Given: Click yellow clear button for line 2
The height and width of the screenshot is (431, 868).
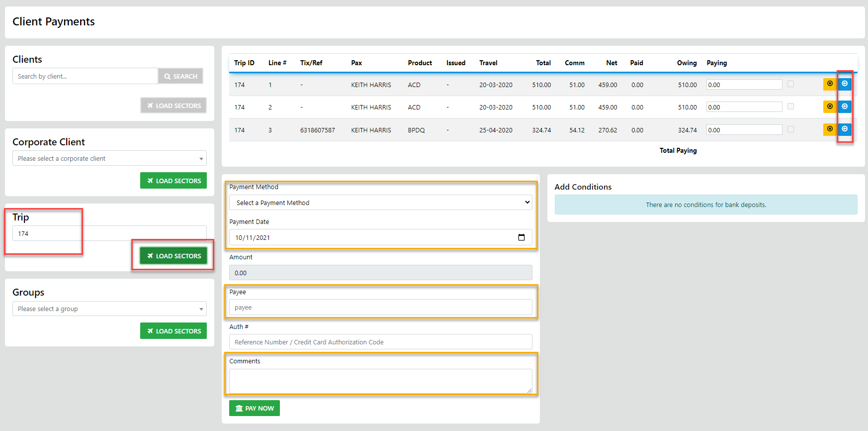Looking at the screenshot, I should coord(829,107).
